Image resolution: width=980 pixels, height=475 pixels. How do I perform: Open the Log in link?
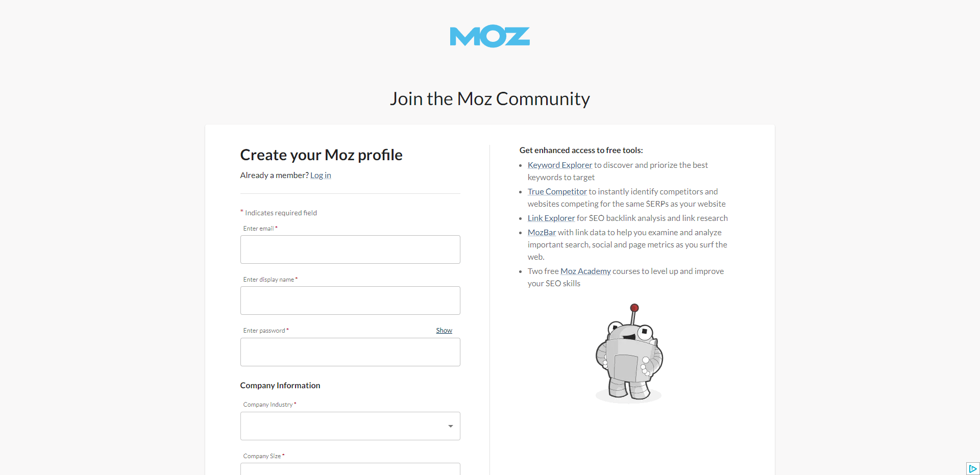click(321, 175)
